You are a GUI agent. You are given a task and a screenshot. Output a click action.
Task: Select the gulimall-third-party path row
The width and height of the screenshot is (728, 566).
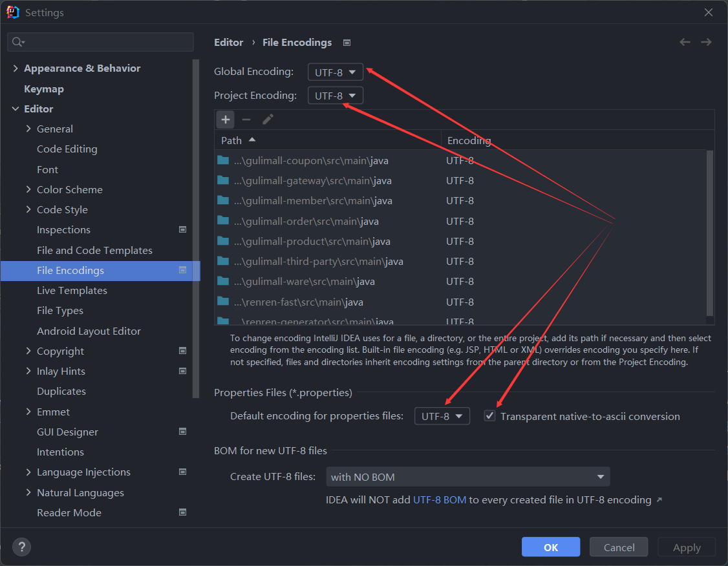[x=460, y=261]
